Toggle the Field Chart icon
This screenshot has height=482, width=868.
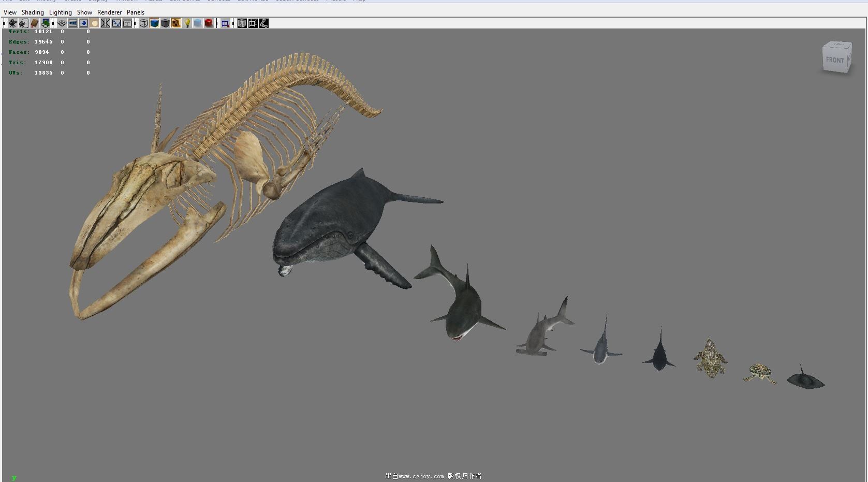(105, 23)
